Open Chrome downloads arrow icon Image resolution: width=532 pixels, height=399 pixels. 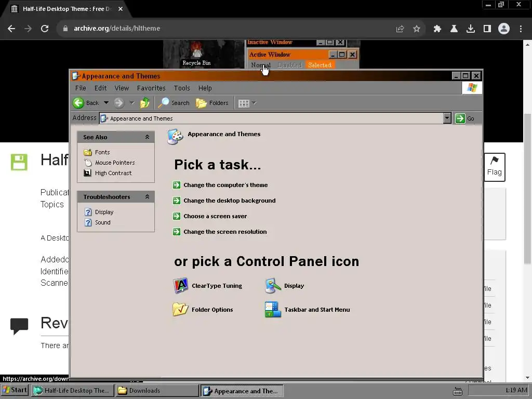471,29
